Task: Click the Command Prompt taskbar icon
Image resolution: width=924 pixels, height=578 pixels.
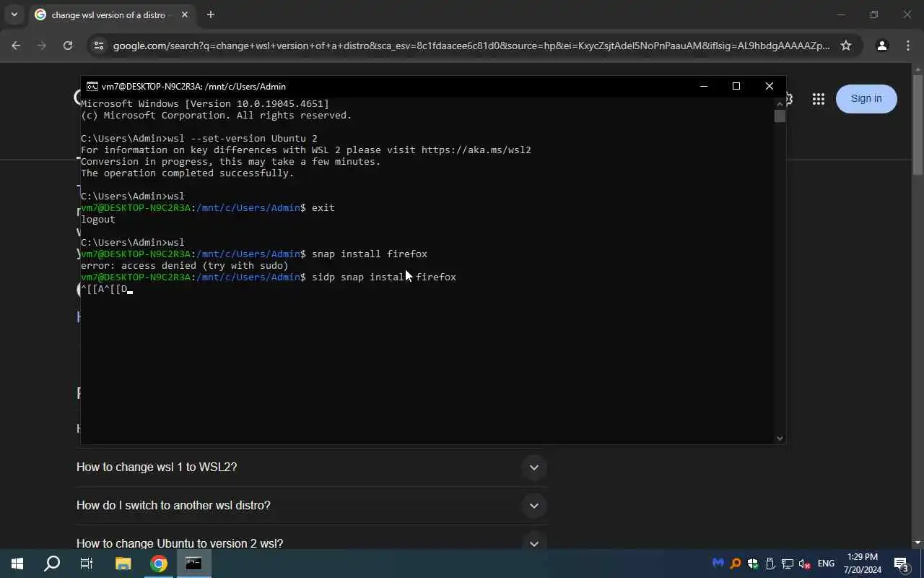Action: click(193, 564)
